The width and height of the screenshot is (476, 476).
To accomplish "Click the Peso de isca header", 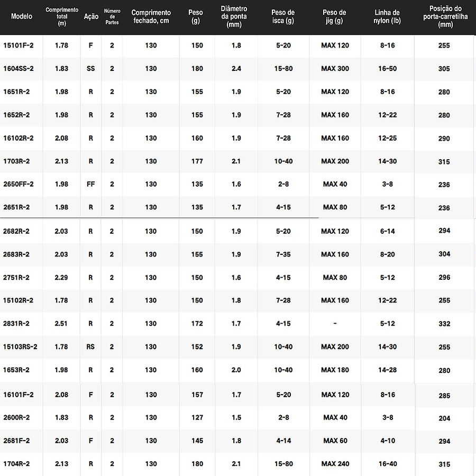I will point(283,17).
